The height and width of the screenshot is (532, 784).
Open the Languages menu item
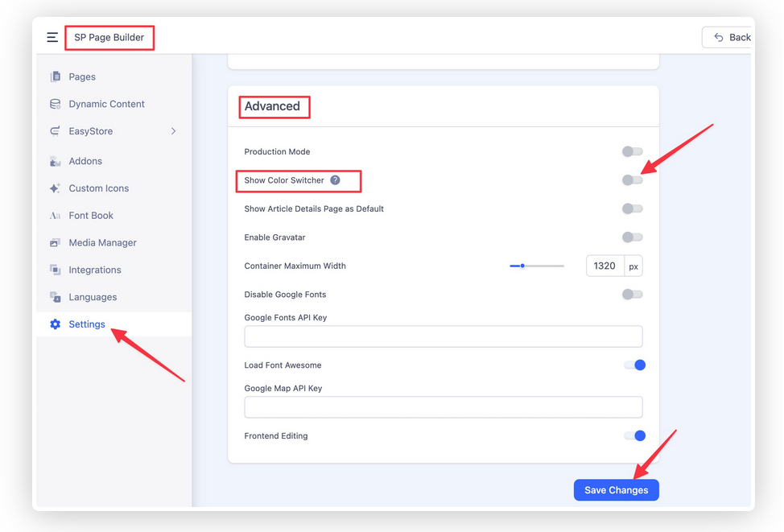tap(93, 298)
